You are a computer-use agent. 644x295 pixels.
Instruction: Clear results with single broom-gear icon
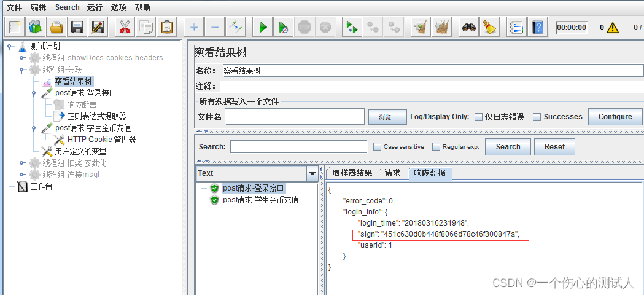click(421, 28)
